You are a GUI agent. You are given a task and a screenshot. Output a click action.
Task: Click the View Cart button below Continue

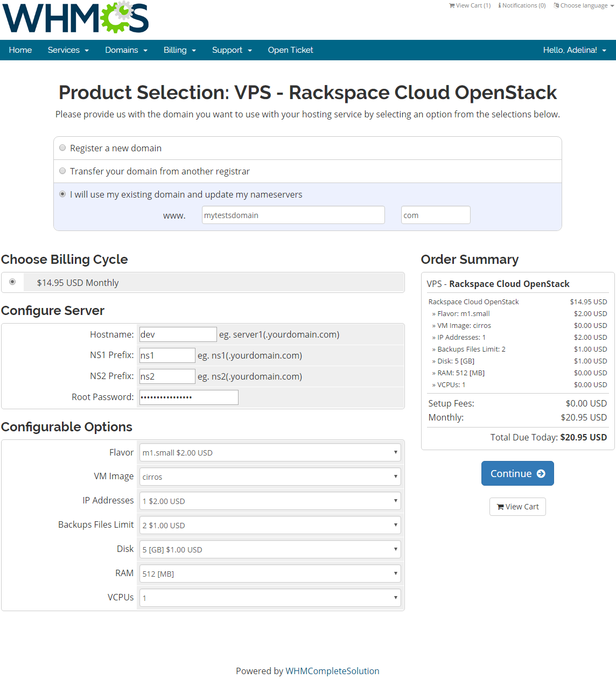pos(517,507)
